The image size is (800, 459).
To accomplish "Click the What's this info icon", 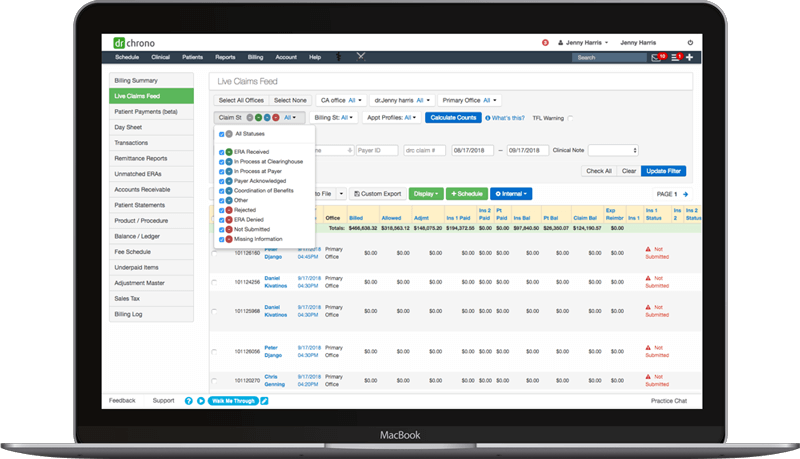I will click(x=487, y=118).
